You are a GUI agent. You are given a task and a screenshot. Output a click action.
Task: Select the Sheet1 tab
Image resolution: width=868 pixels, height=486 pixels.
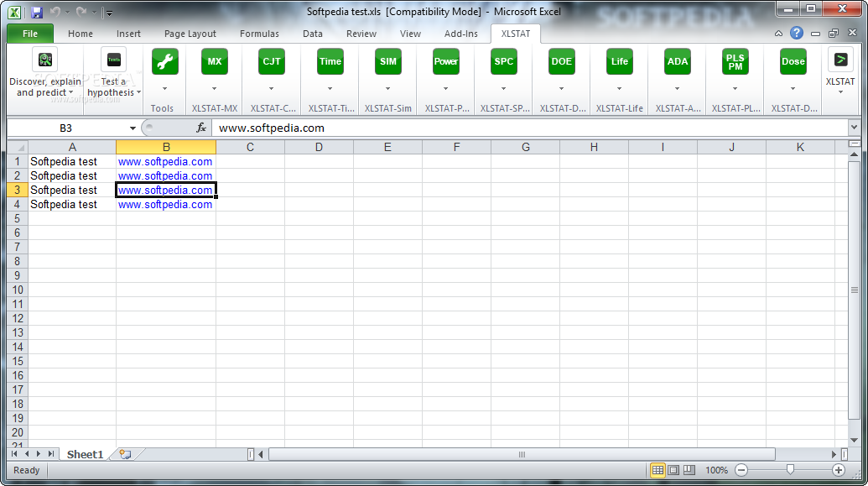click(86, 454)
